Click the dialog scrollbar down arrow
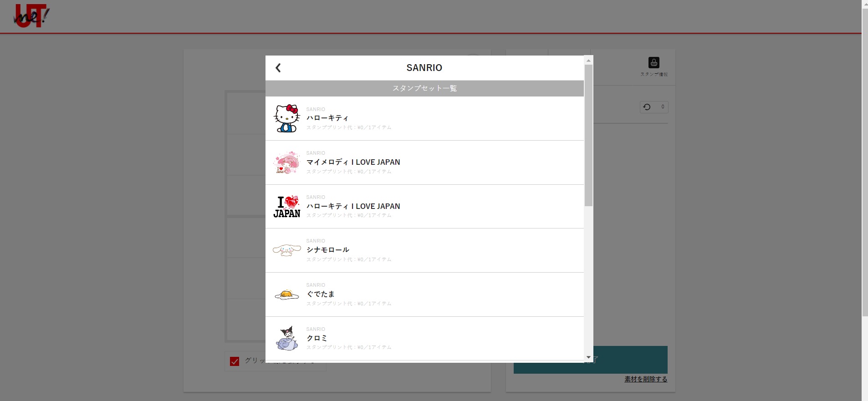 click(x=588, y=358)
